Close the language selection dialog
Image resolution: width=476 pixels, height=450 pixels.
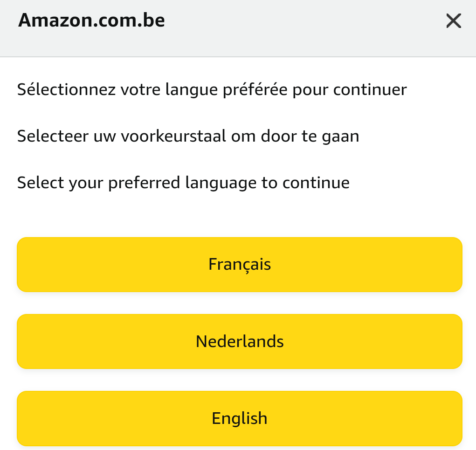[x=453, y=21]
